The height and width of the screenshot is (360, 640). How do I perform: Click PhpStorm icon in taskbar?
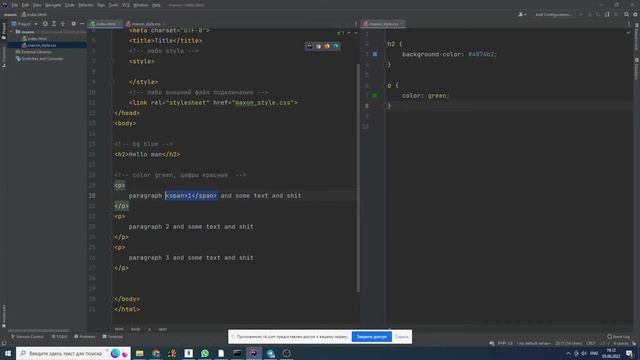pos(253,353)
